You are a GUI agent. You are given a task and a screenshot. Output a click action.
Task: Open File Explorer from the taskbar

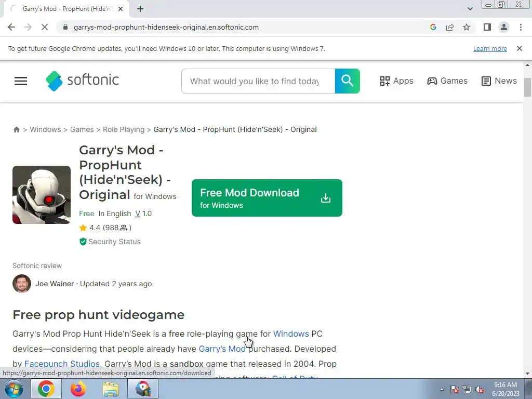[x=111, y=389]
